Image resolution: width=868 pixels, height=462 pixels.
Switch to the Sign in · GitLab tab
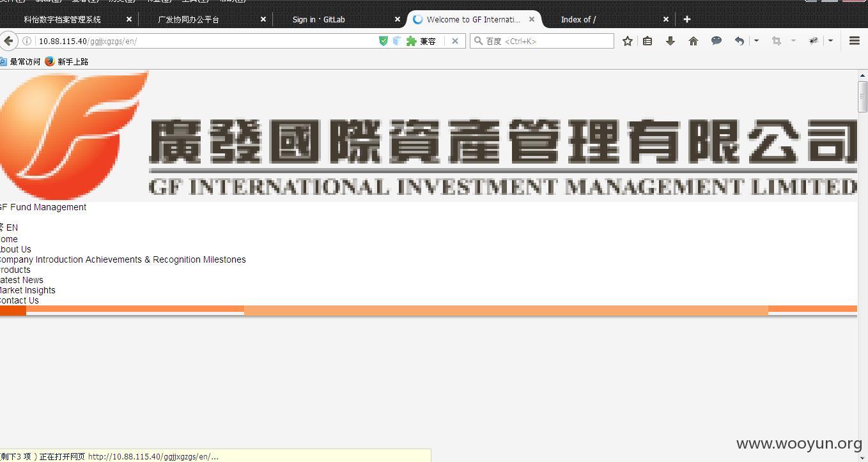pos(319,20)
